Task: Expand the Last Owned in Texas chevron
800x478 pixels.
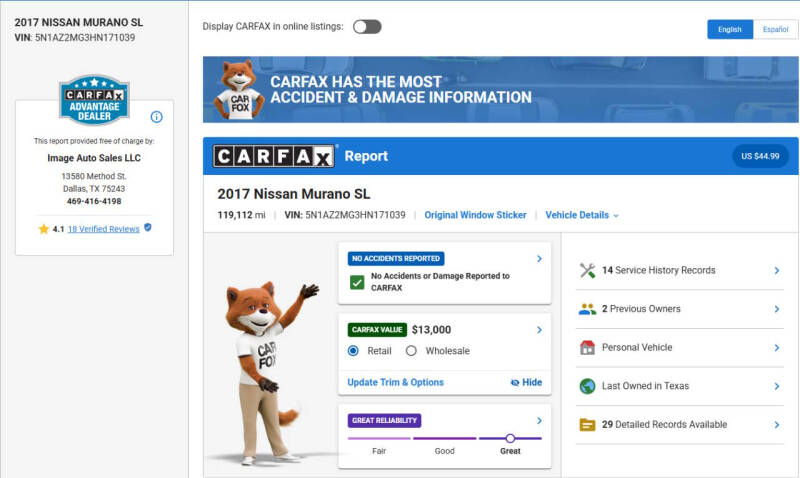Action: [777, 386]
